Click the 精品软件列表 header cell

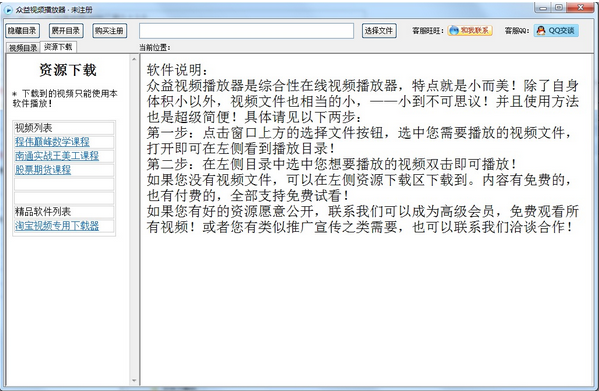click(x=64, y=212)
